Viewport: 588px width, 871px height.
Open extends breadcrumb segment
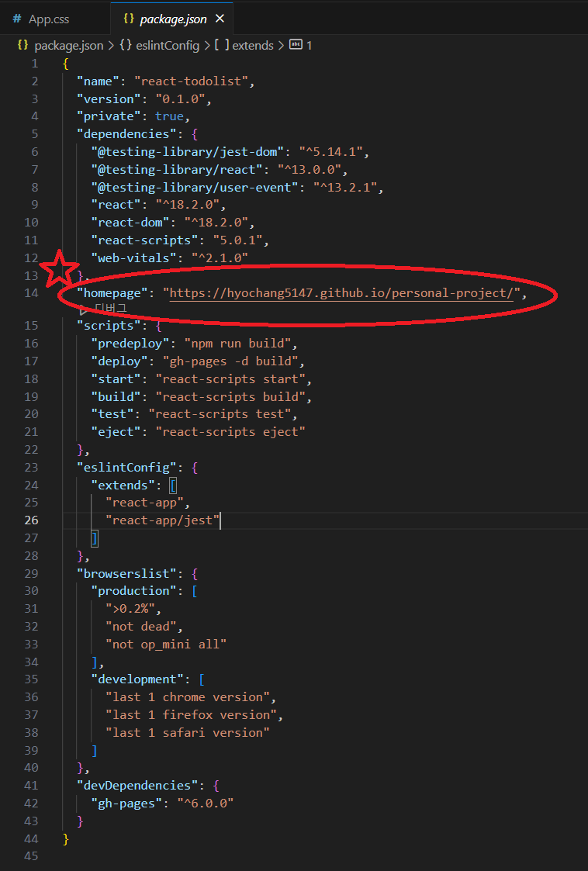coord(253,45)
